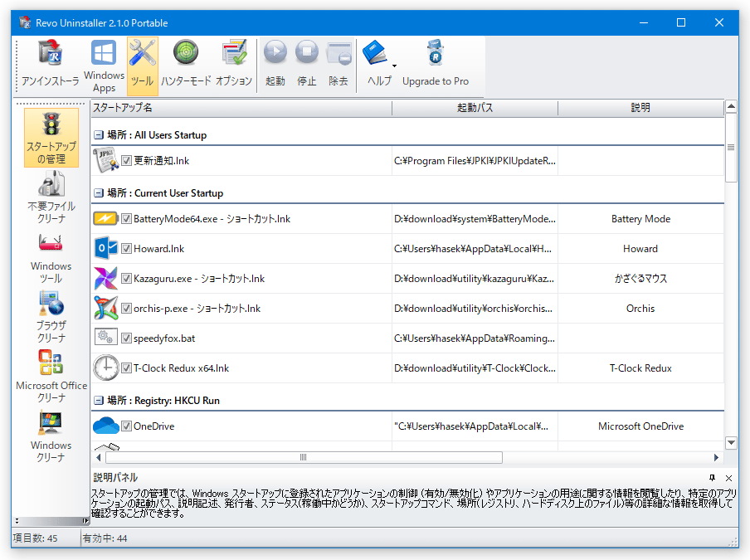Open the Windows Apps section
This screenshot has width=750, height=560.
(104, 66)
